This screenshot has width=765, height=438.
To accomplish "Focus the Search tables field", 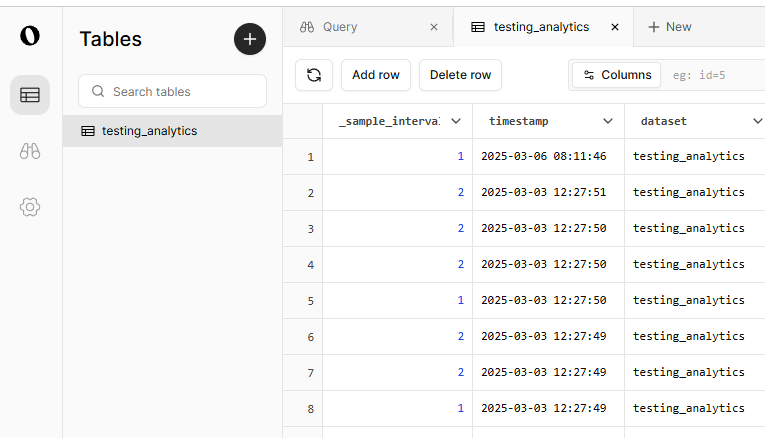I will (180, 91).
